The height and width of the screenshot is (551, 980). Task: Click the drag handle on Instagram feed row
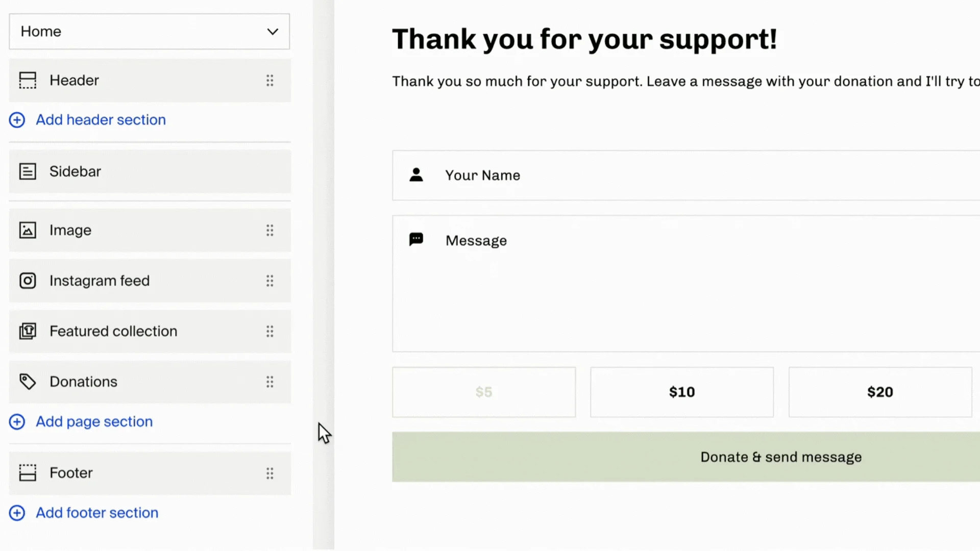(269, 281)
